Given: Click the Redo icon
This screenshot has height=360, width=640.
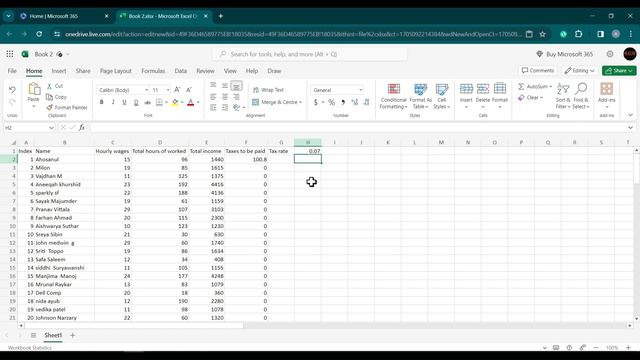Looking at the screenshot, I should coord(12,102).
